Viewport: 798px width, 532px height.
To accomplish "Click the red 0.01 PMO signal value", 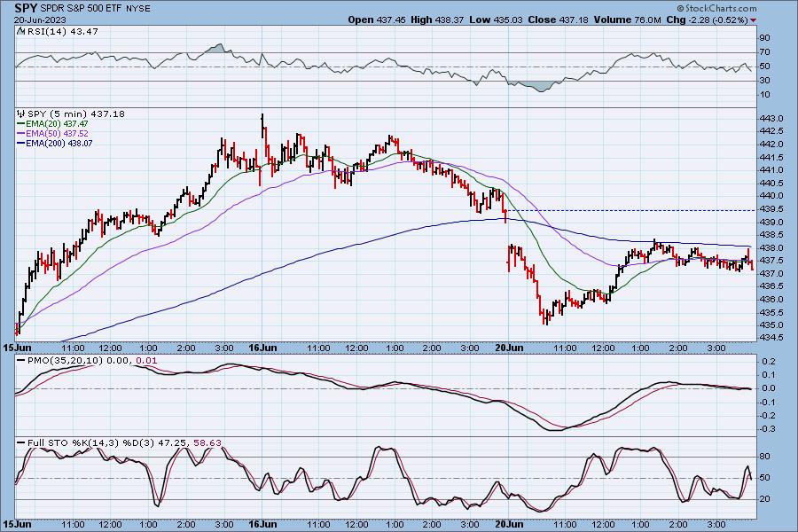I will pos(147,361).
